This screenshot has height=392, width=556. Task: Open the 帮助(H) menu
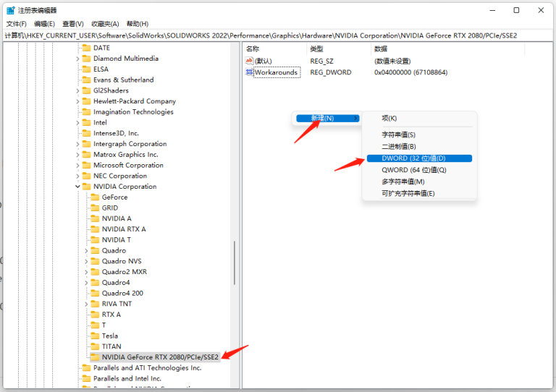tap(138, 24)
